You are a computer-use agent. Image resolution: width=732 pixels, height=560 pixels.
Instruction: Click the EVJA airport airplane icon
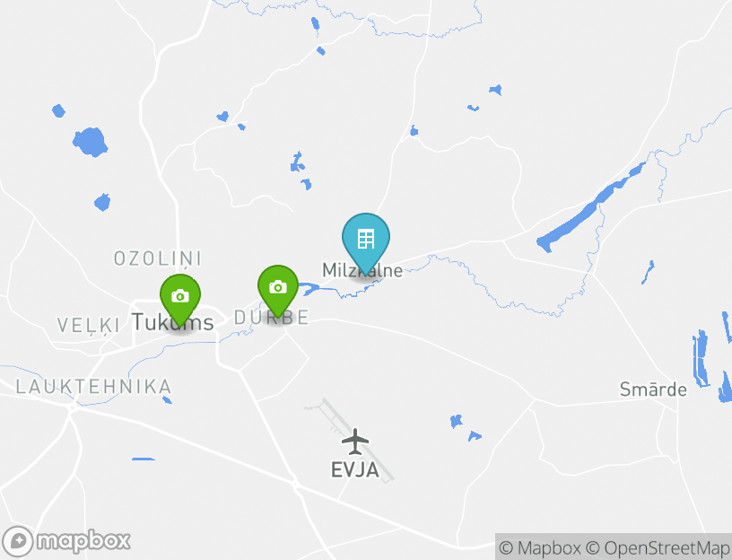pyautogui.click(x=355, y=442)
